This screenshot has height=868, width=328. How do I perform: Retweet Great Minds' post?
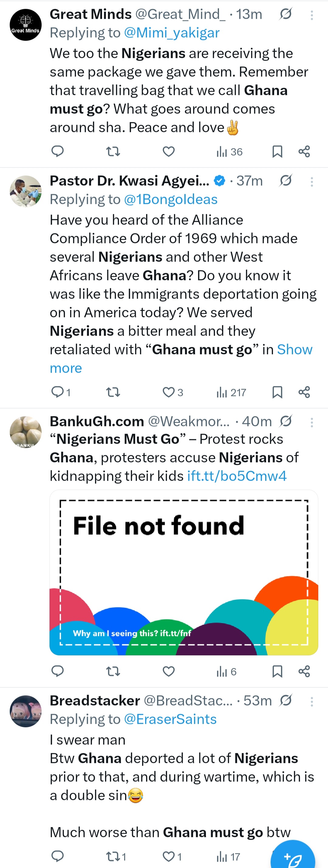(113, 152)
